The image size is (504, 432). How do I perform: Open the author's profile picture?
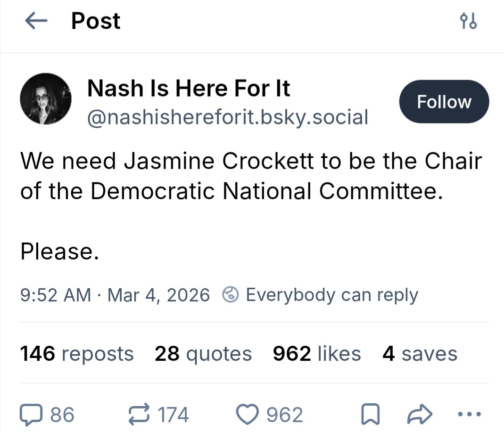point(45,99)
